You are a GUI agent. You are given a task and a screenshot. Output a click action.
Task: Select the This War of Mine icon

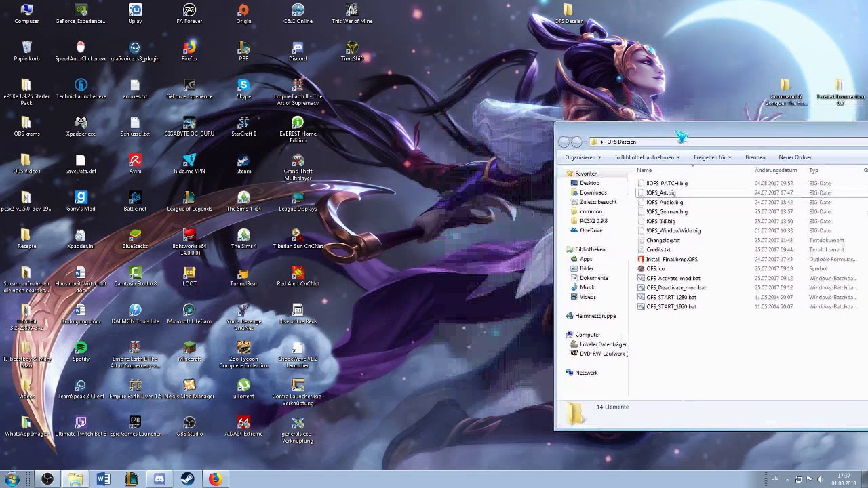click(352, 14)
